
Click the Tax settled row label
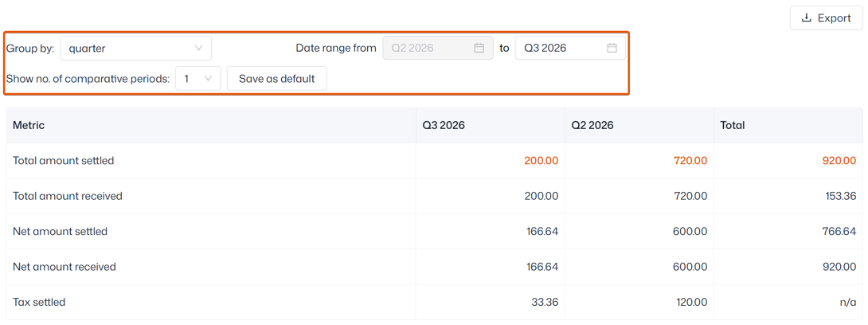(x=39, y=303)
